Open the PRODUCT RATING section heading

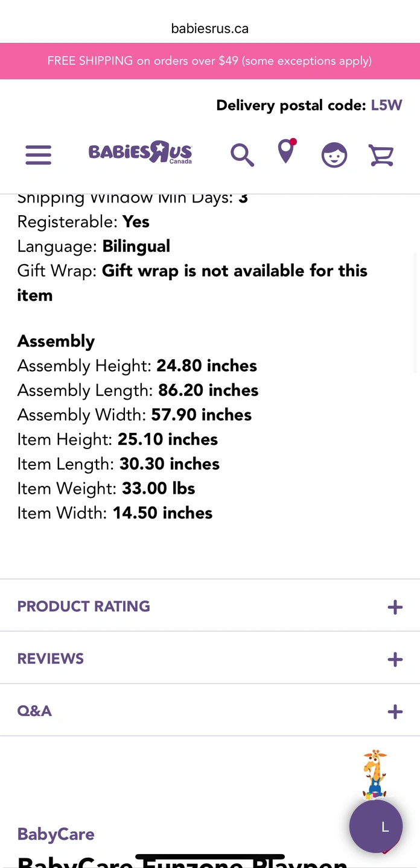pos(84,606)
